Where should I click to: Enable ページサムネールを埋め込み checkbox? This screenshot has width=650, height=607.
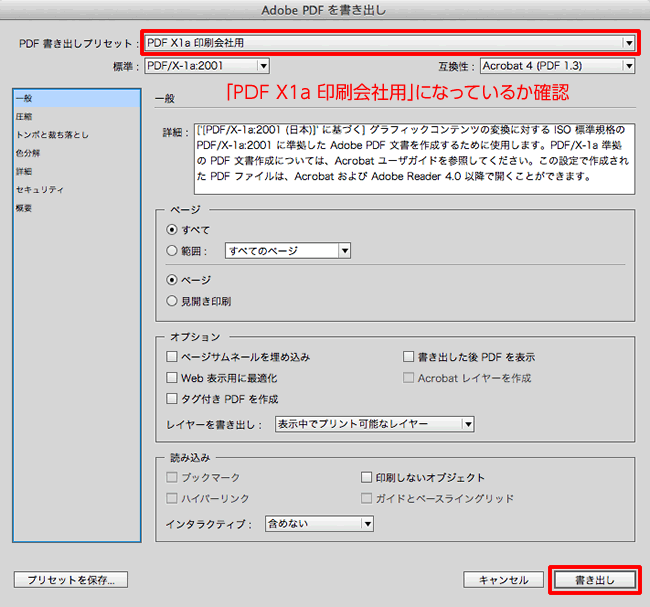[172, 357]
